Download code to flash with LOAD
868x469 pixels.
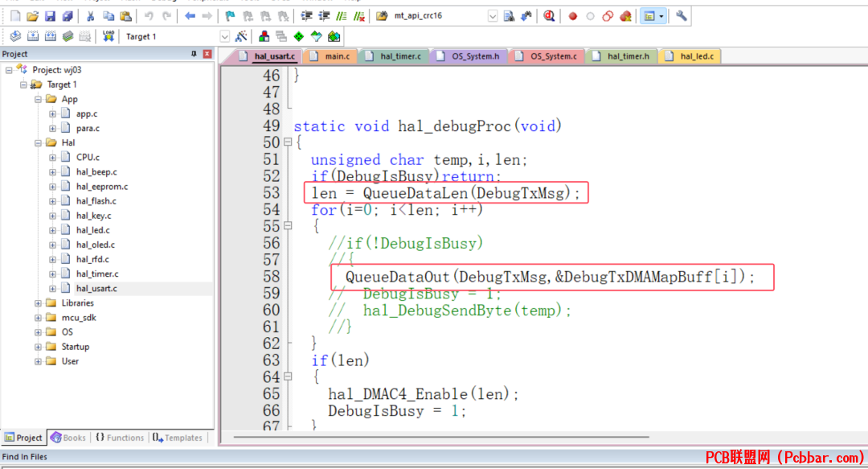108,36
